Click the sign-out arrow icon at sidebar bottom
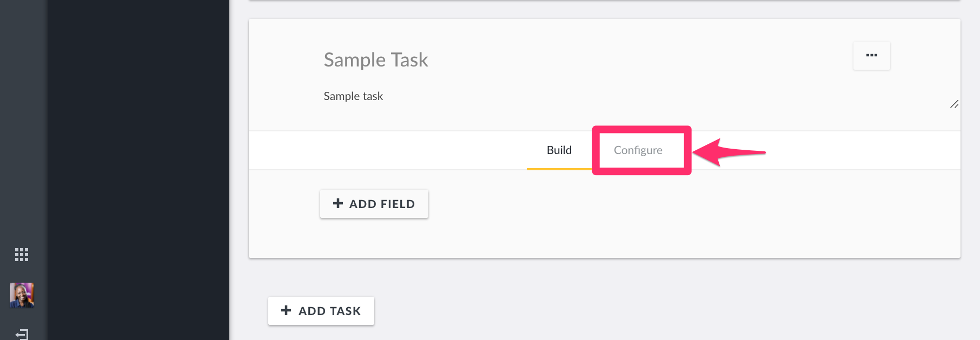This screenshot has width=980, height=340. coord(22,334)
